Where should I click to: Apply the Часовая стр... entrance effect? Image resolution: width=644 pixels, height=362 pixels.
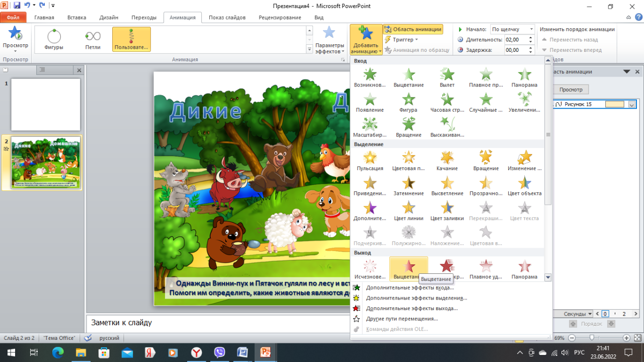447,102
